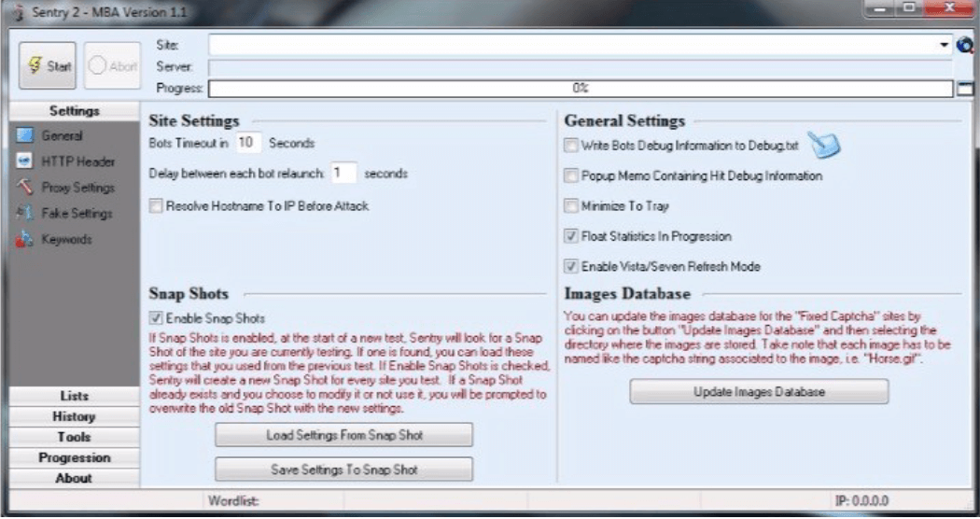Click the Abort button
The width and height of the screenshot is (980, 519).
point(112,66)
